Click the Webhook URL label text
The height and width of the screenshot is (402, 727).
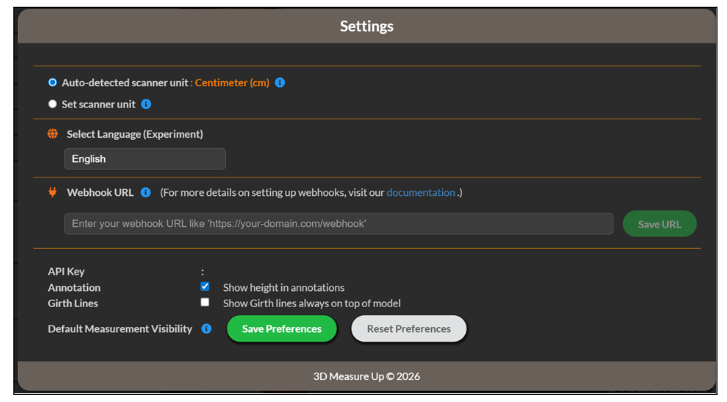pos(100,192)
